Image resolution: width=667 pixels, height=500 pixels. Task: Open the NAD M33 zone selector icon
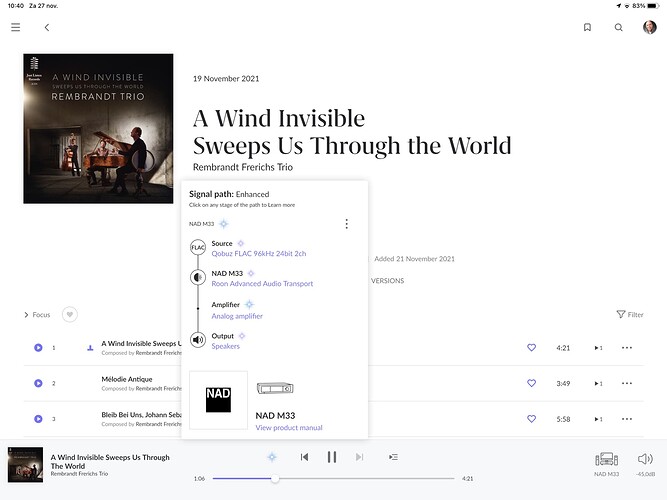pos(607,460)
